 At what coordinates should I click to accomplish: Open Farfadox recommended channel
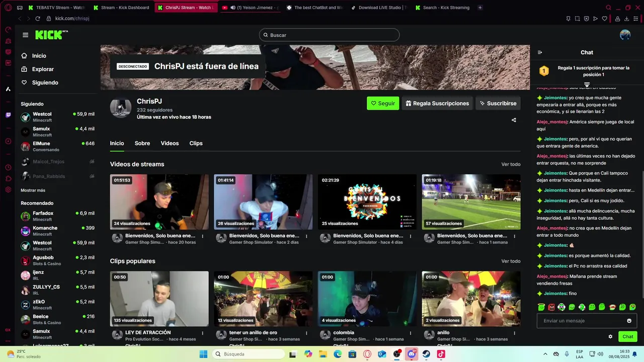[x=58, y=216]
